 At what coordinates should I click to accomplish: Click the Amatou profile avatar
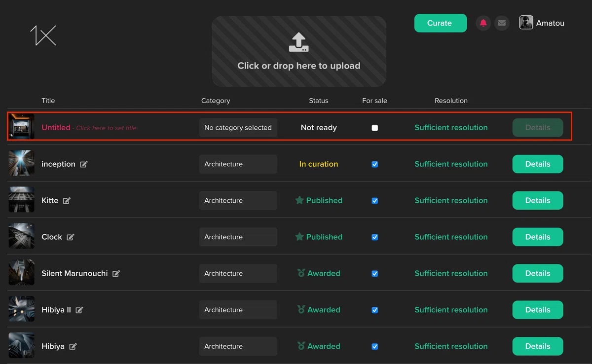(x=526, y=23)
